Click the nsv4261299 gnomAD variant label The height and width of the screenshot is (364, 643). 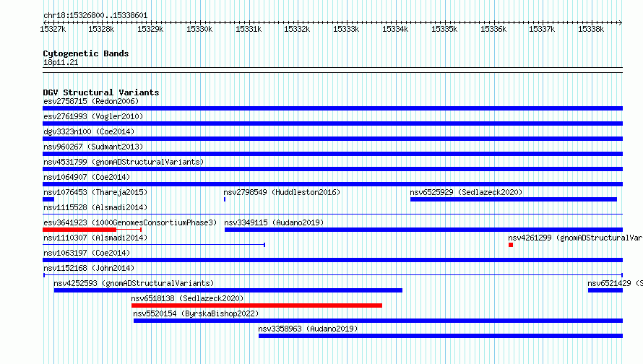[575, 238]
